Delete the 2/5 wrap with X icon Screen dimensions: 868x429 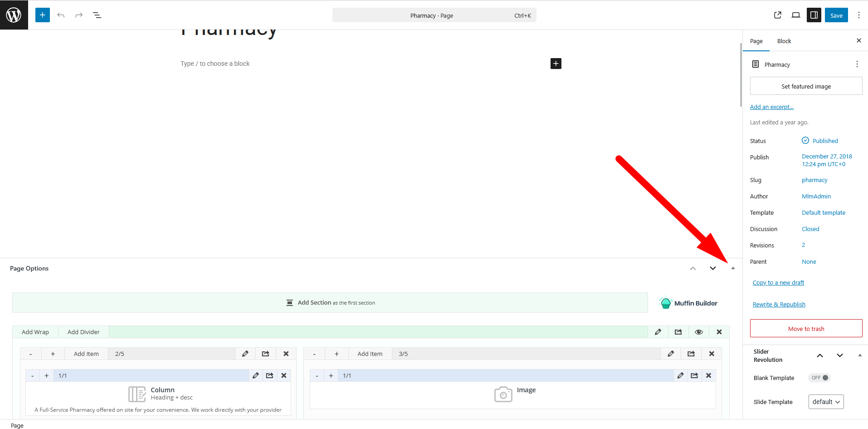point(286,354)
